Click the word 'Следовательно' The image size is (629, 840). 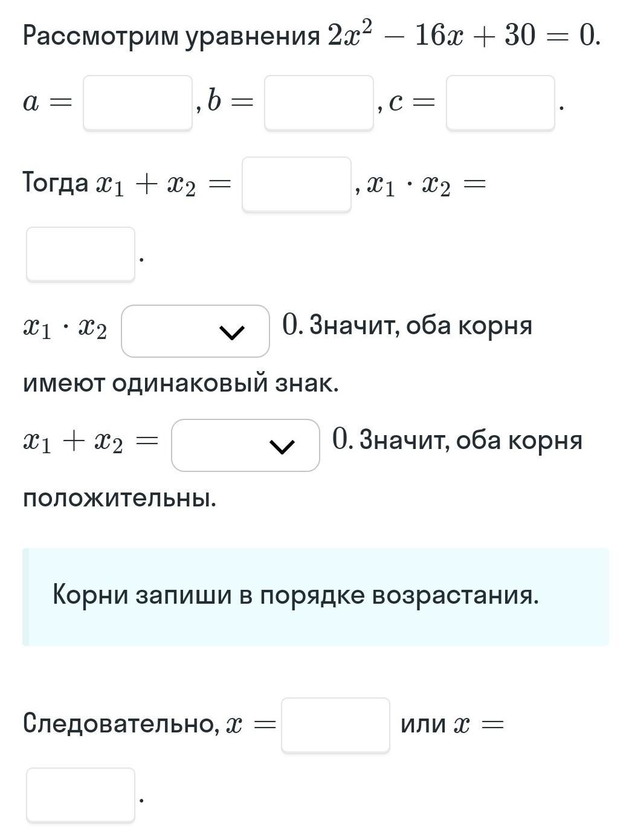click(121, 723)
